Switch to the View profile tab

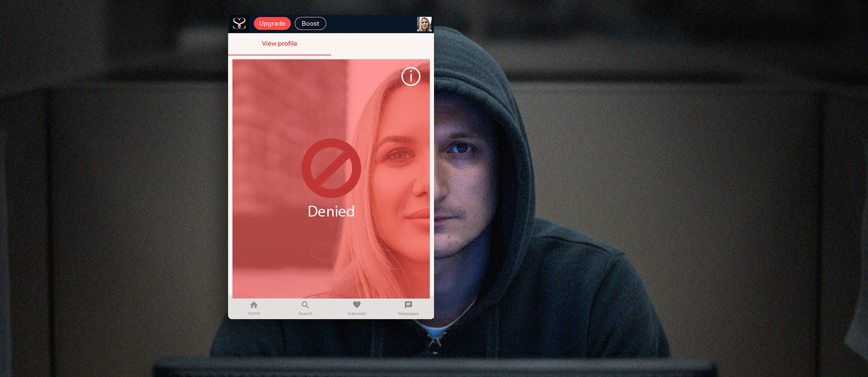tap(279, 43)
